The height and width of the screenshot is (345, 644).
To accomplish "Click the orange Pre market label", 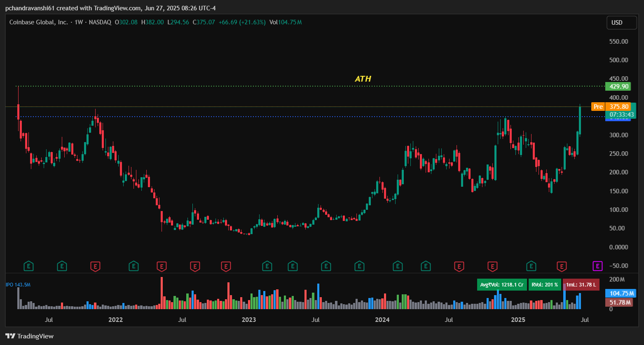I will point(598,107).
